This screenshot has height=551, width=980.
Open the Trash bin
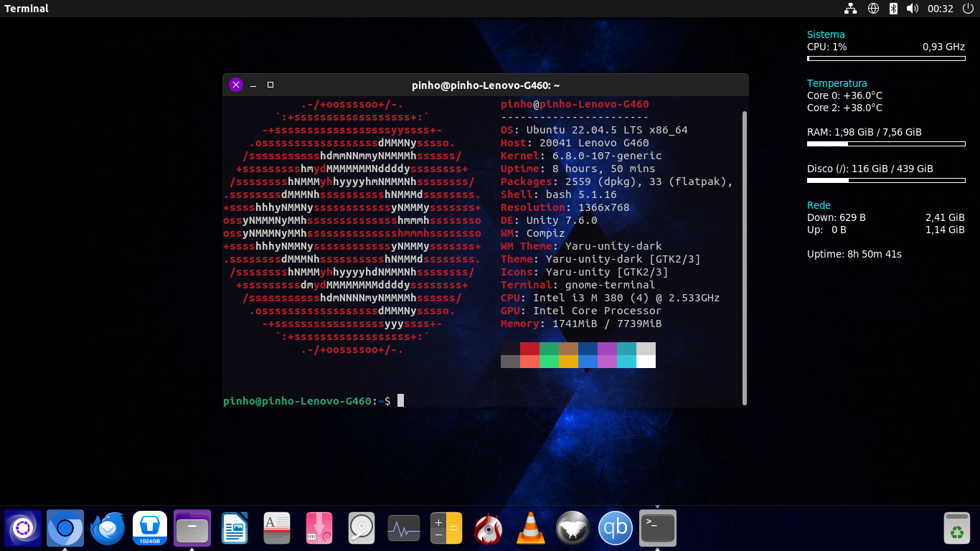pos(957,529)
